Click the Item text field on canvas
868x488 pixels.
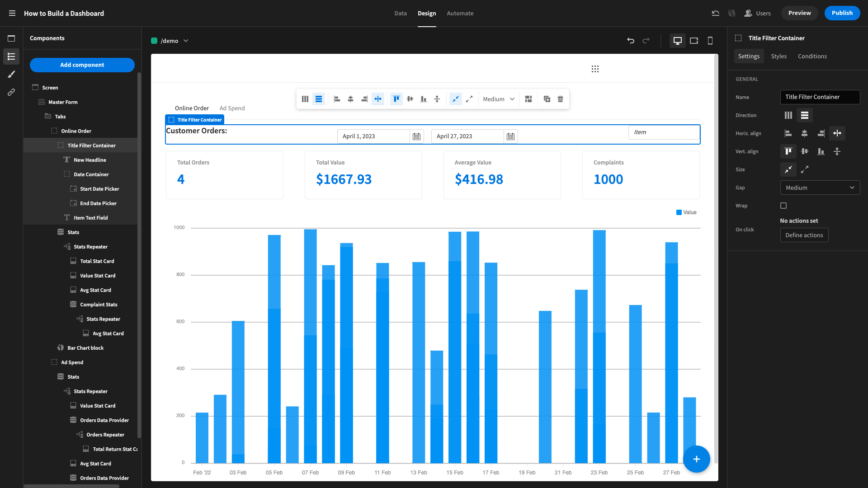[663, 132]
